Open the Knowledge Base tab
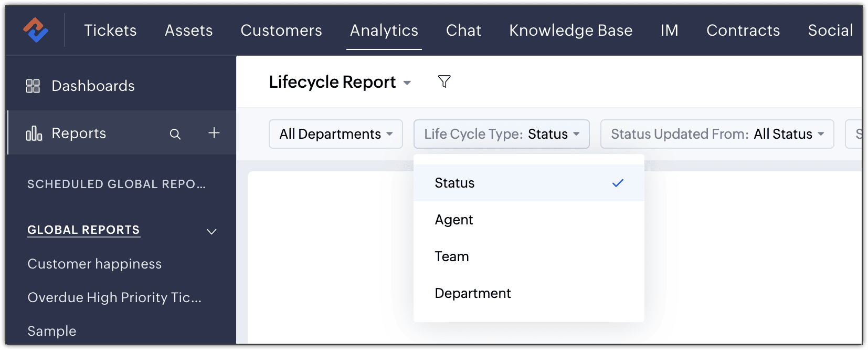868x350 pixels. point(570,30)
